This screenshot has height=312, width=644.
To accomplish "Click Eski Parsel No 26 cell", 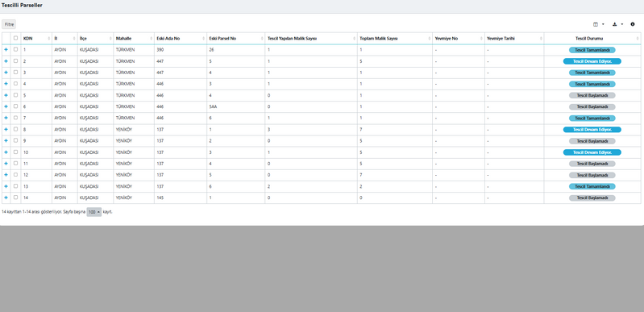I will tap(211, 50).
